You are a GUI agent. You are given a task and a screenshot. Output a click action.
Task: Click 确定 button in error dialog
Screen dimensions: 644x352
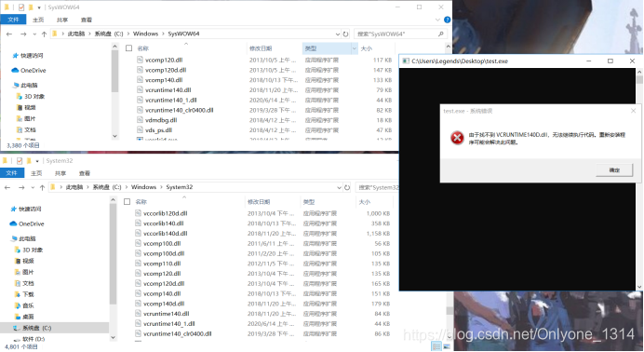pos(614,169)
